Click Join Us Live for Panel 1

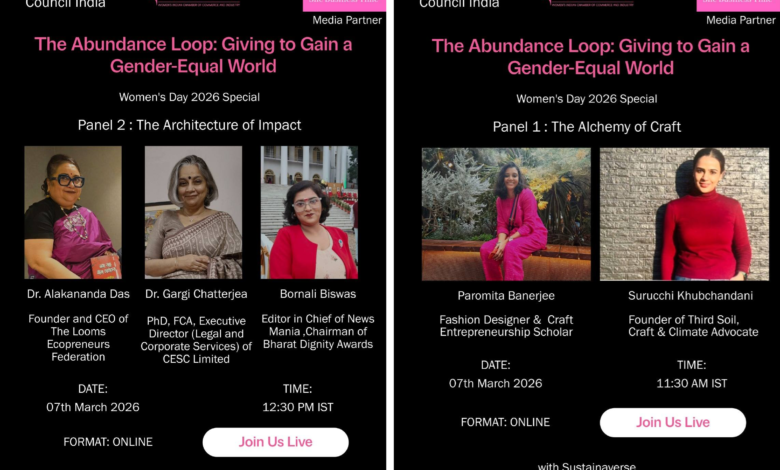click(672, 422)
